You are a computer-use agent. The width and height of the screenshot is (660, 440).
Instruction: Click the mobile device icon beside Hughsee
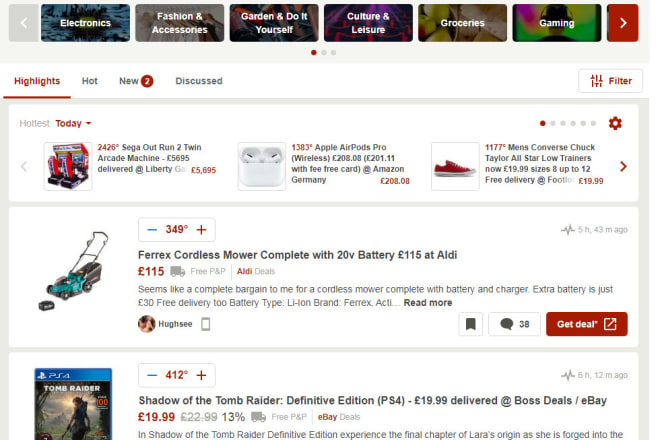[x=205, y=324]
